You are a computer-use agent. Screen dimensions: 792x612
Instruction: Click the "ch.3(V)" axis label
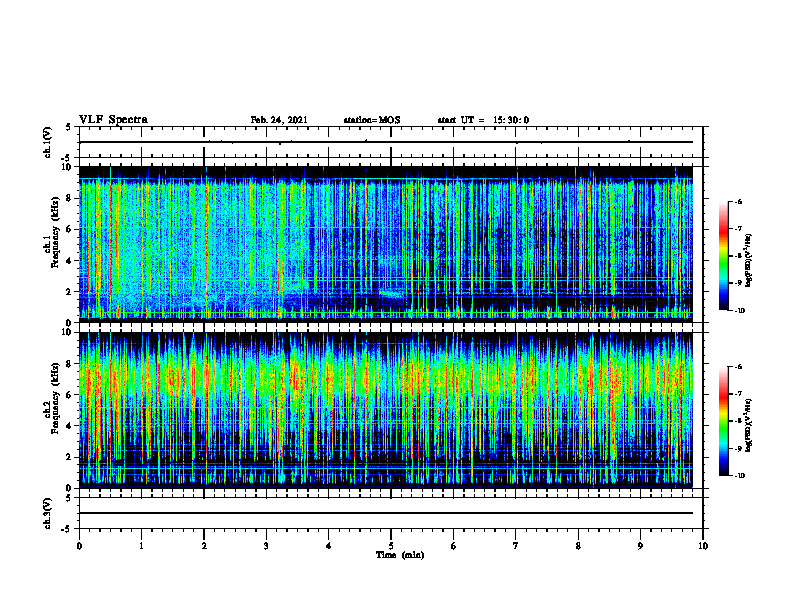pyautogui.click(x=48, y=513)
